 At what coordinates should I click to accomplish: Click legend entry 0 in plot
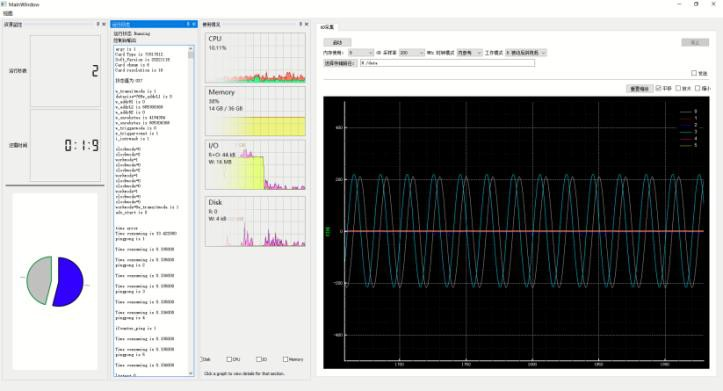(689, 112)
